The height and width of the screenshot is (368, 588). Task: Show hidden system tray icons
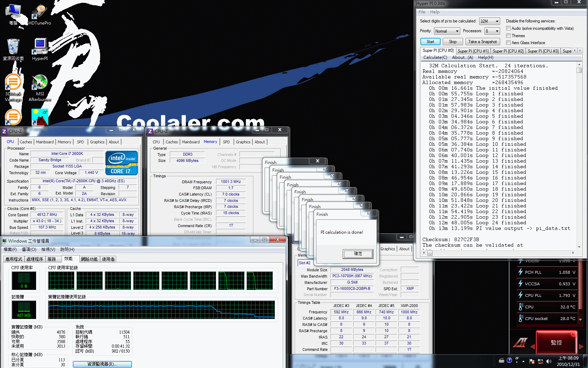(x=524, y=361)
